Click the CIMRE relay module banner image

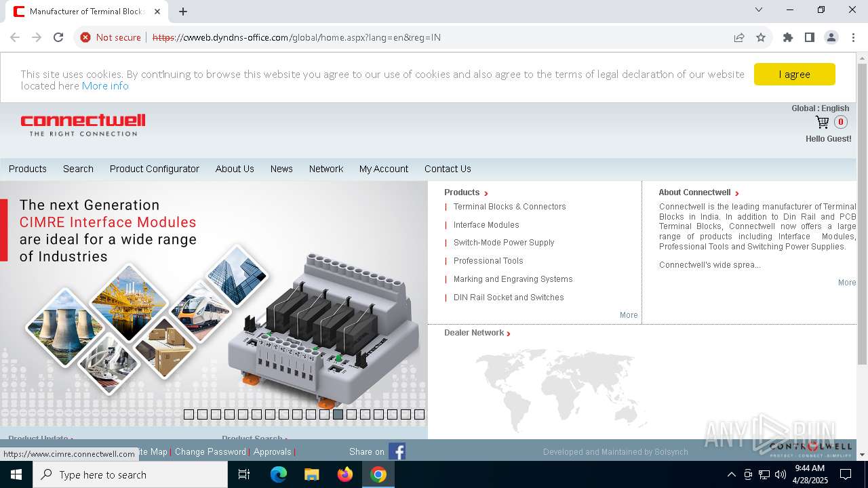pyautogui.click(x=214, y=304)
